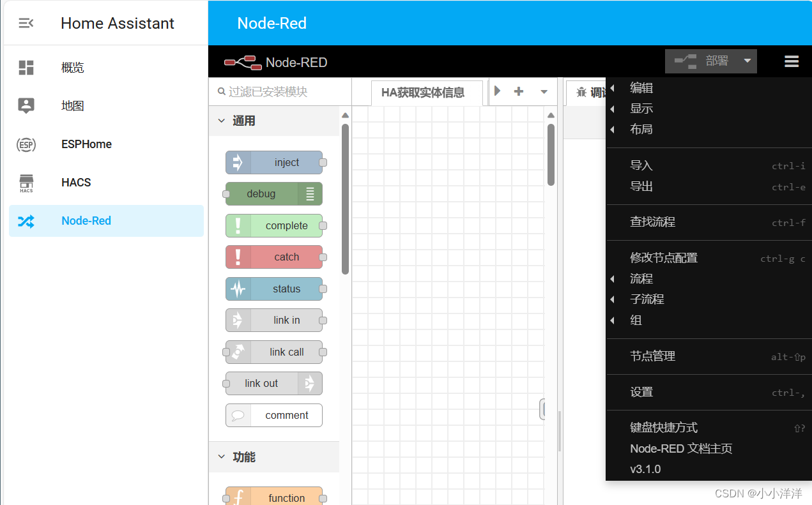The height and width of the screenshot is (505, 812).
Task: Open the 地图 map icon in sidebar
Action: pyautogui.click(x=26, y=106)
